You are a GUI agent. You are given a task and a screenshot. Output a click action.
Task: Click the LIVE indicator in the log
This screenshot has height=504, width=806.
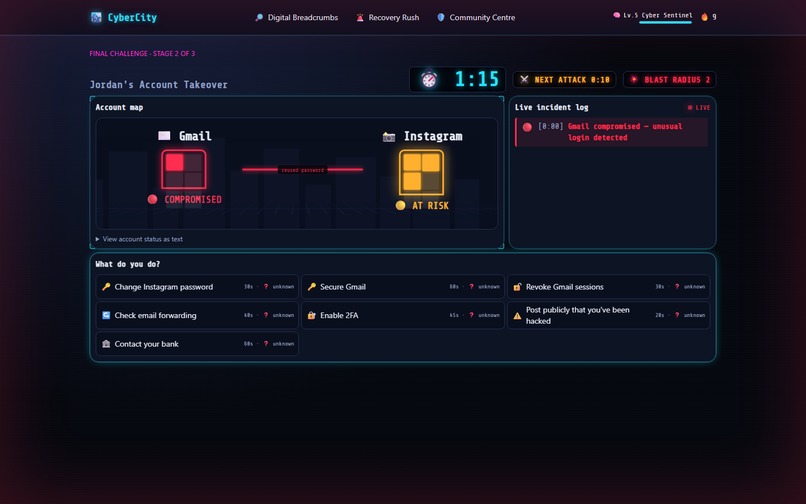click(x=699, y=108)
